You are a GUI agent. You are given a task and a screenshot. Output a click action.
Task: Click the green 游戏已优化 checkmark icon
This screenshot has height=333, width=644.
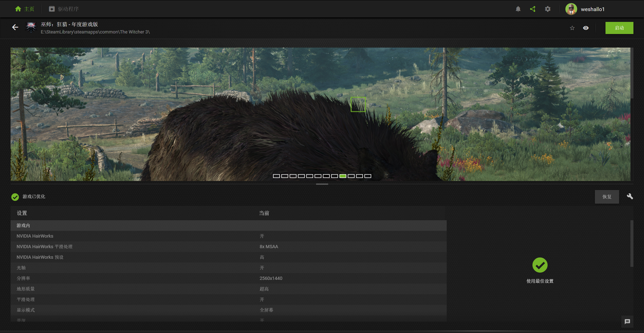[15, 197]
